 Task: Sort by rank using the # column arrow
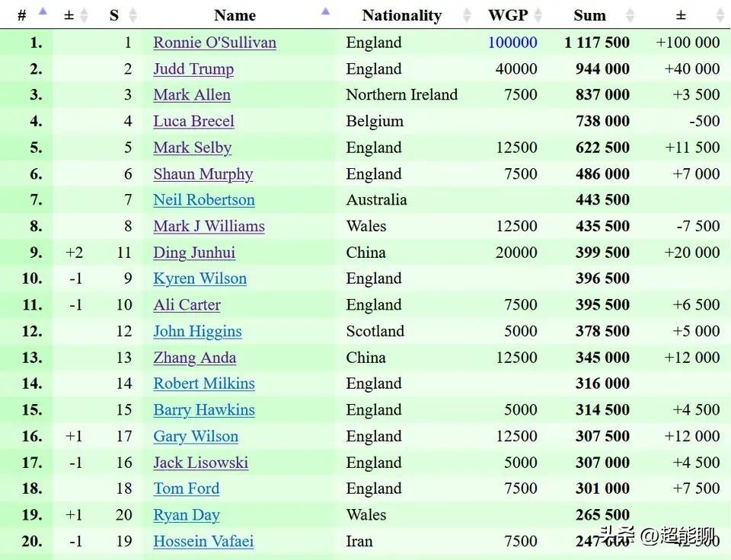[43, 11]
